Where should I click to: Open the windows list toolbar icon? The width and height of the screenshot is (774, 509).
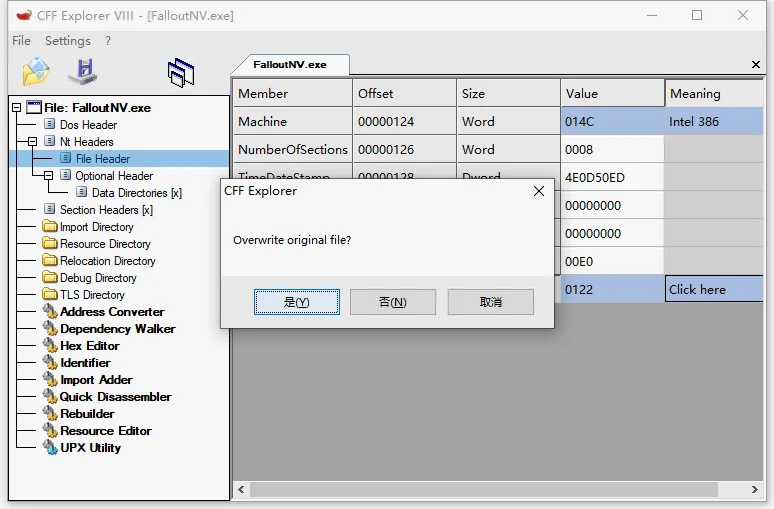pos(181,73)
